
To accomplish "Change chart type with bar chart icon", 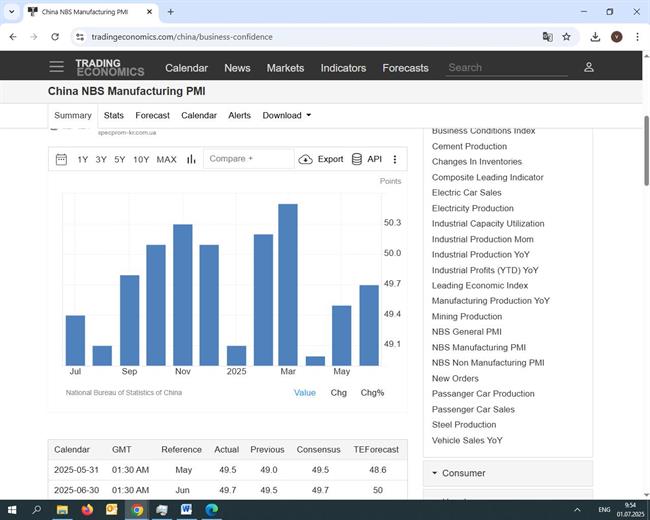I will click(x=191, y=159).
